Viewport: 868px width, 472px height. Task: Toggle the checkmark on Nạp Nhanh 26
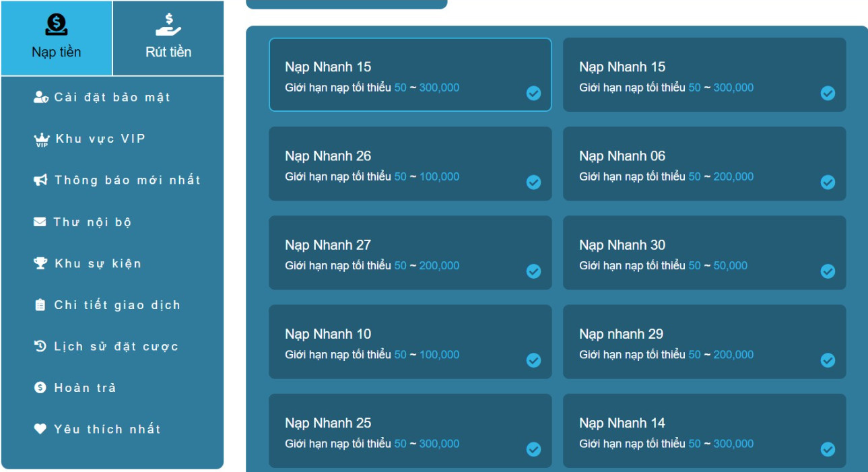(533, 182)
